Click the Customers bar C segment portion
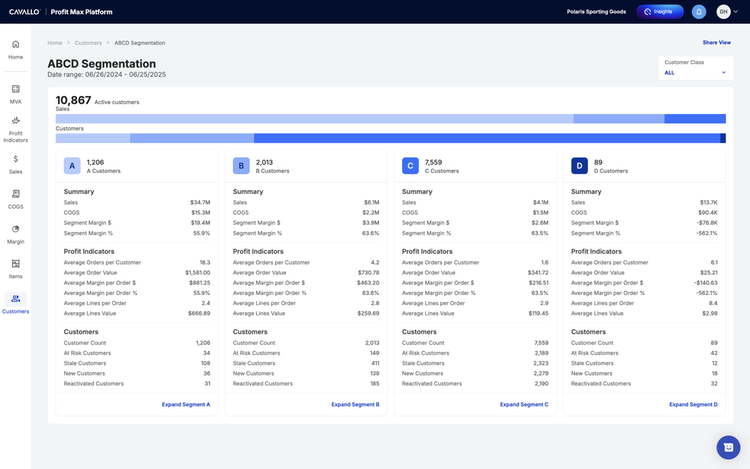Screen dimensions: 750x469 [487, 138]
